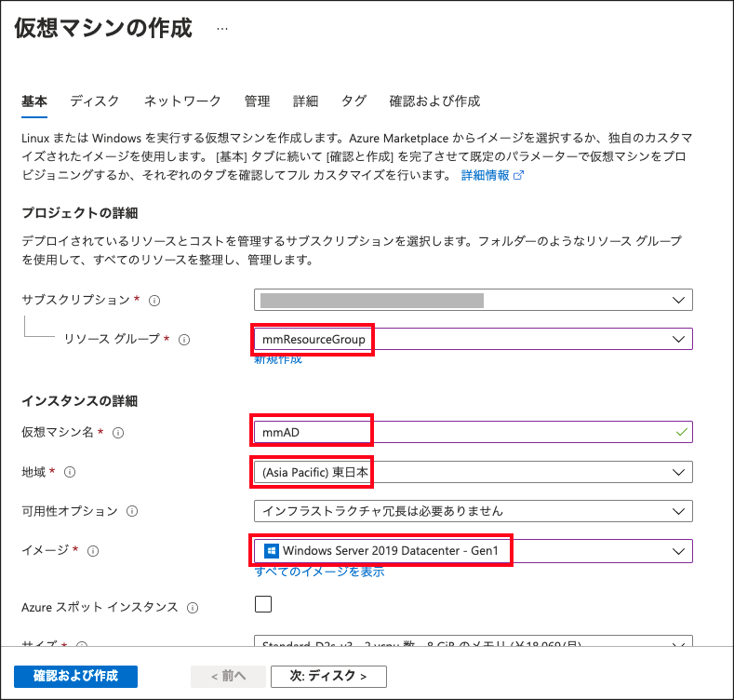
Task: Click the info icon beside 仮想マシン名
Action: coord(118,433)
